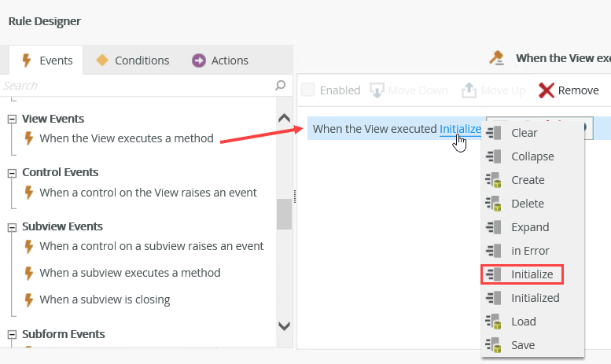This screenshot has width=611, height=364.
Task: Click the Move Down arrow icon
Action: (x=377, y=90)
